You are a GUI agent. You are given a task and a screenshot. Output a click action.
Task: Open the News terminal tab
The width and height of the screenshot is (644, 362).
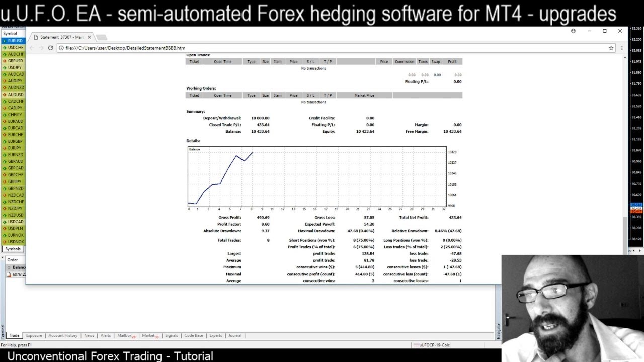coord(89,335)
